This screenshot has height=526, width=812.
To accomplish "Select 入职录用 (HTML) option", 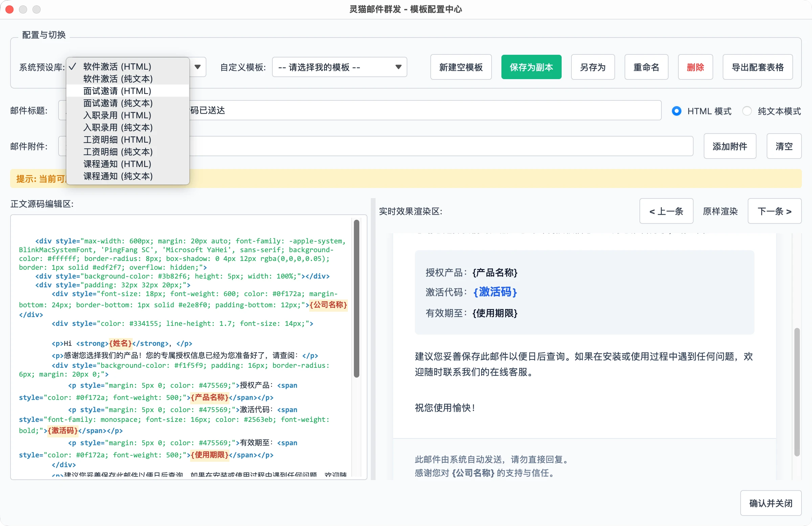I will pyautogui.click(x=128, y=115).
